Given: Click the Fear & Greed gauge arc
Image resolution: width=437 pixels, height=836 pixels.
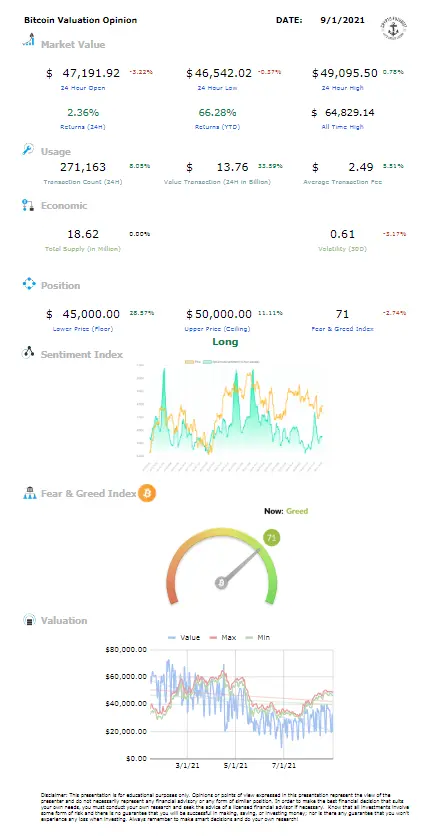Looking at the screenshot, I should pyautogui.click(x=222, y=564).
